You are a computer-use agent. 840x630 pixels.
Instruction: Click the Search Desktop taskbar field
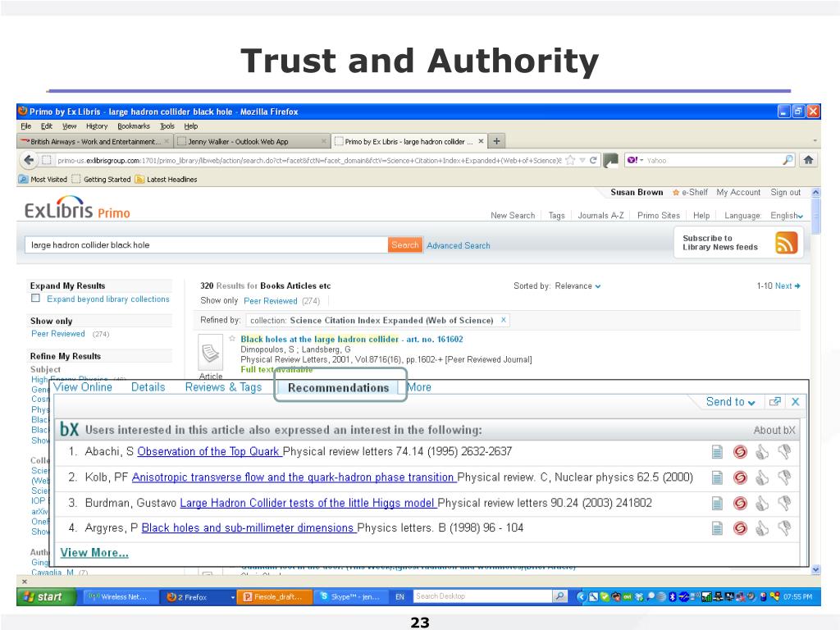click(482, 596)
